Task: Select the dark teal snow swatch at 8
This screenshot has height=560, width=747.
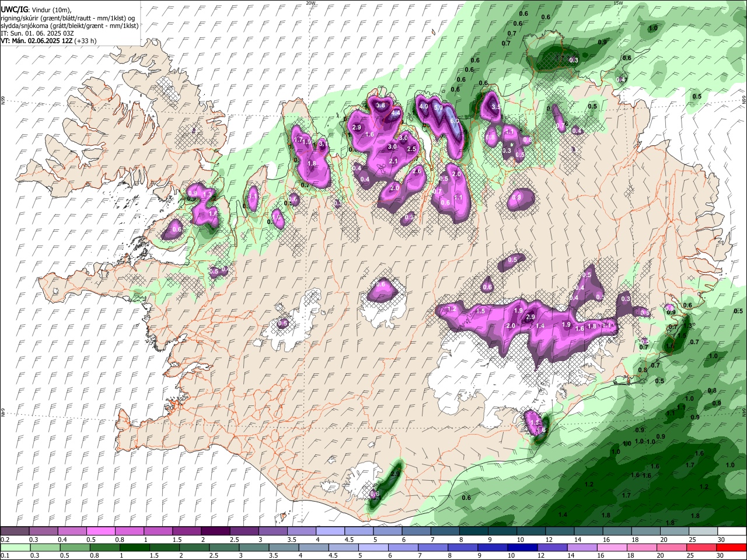Action: point(473,531)
